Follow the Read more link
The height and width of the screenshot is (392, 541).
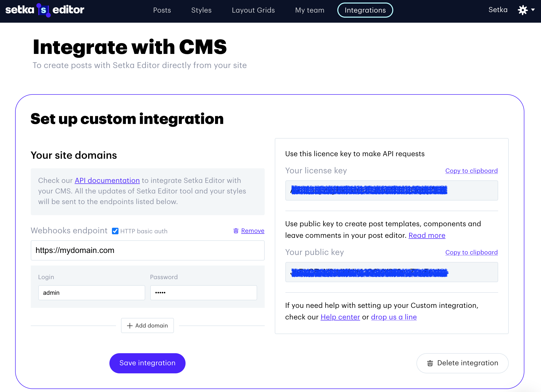pyautogui.click(x=427, y=235)
